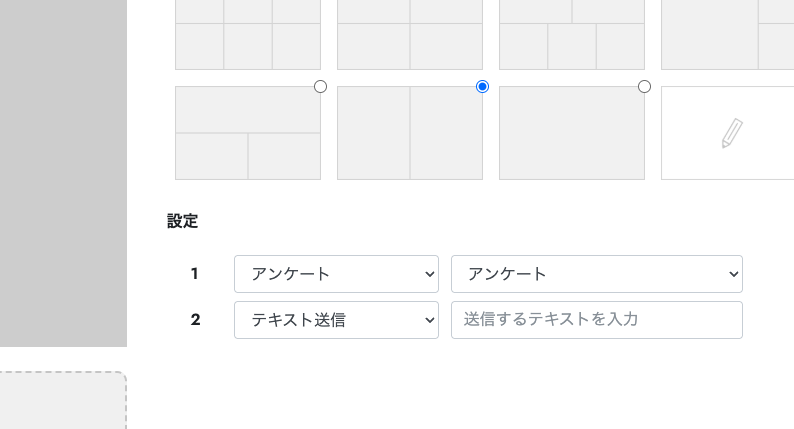Click the 送信するテキストを入力 text field
This screenshot has height=429, width=794.
(x=597, y=320)
